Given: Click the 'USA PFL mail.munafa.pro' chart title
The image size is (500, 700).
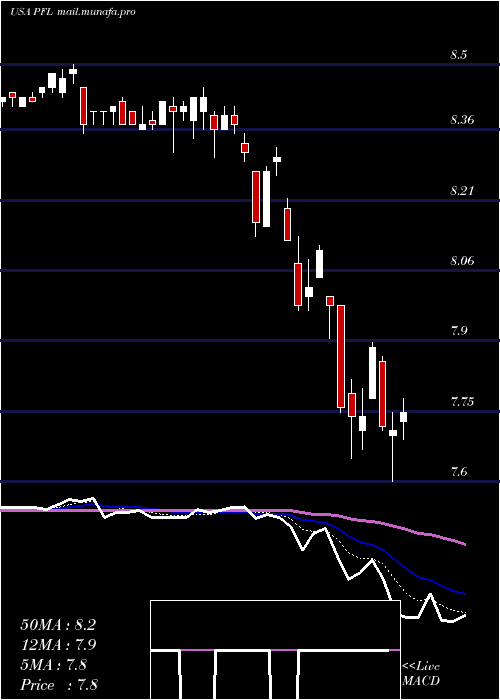Looking at the screenshot, I should (x=73, y=12).
